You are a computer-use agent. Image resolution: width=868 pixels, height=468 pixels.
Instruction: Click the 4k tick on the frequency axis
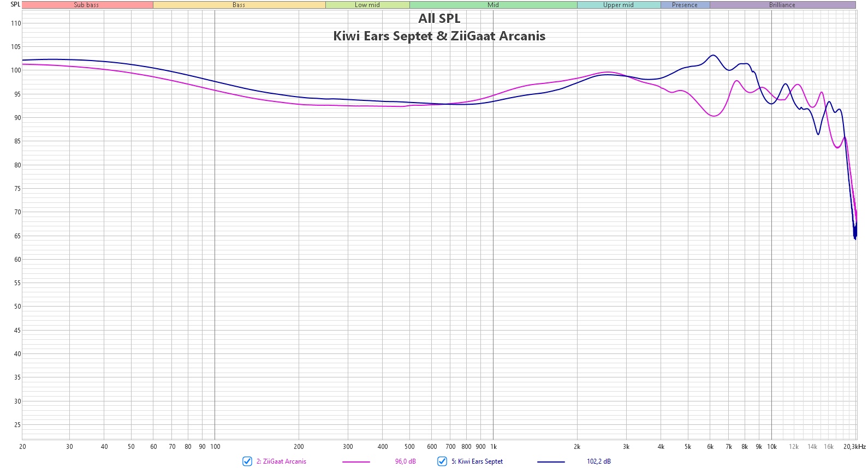pos(661,447)
